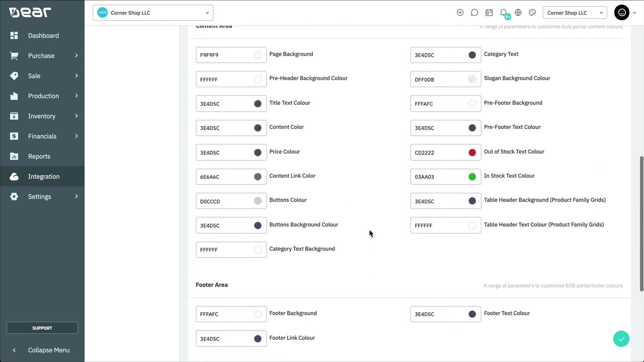Click the page vertical scrollbar thumb
This screenshot has width=644, height=362.
coord(641,223)
